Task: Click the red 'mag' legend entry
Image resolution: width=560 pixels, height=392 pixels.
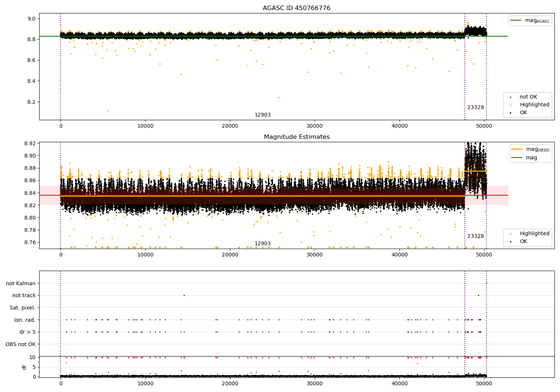Action: pos(517,158)
